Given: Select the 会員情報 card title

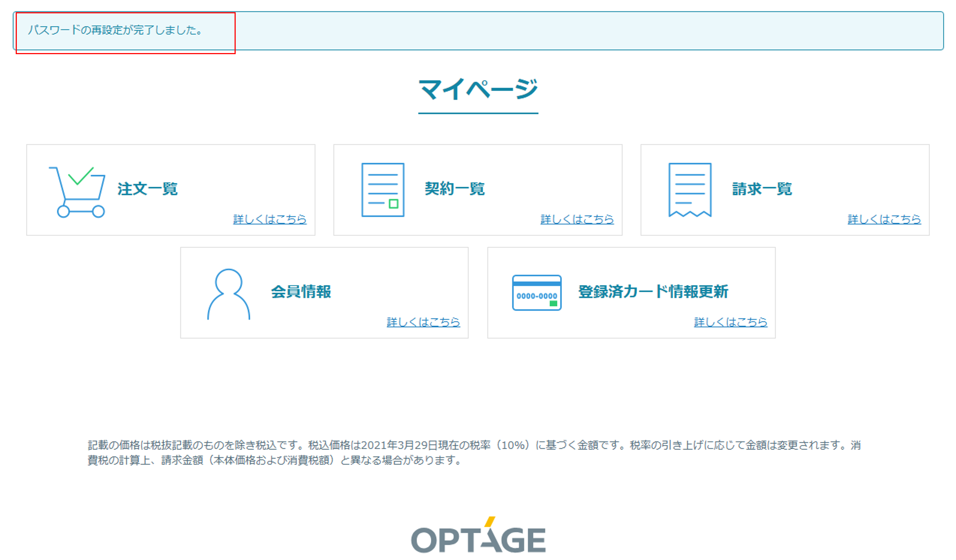Looking at the screenshot, I should click(x=301, y=291).
